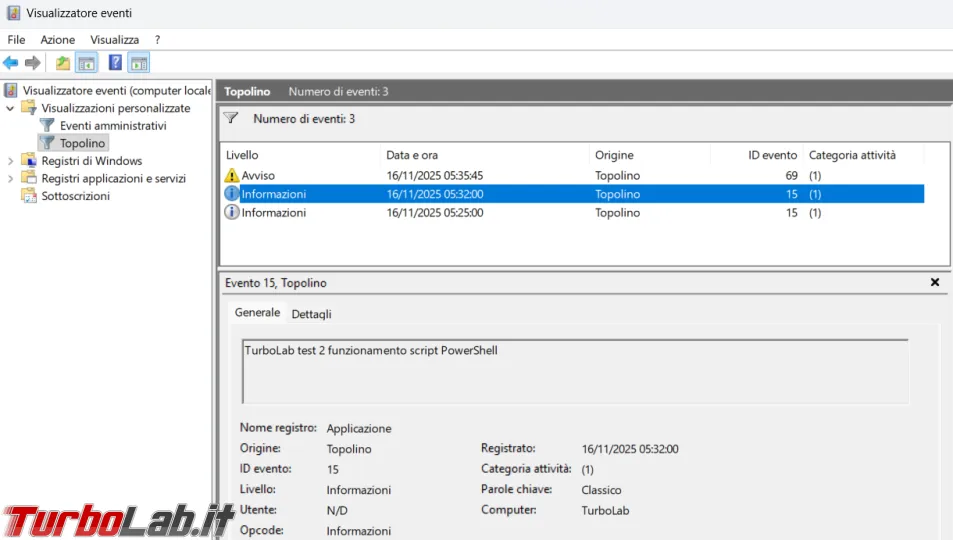
Task: Expand the Registri di Windows node
Action: pos(11,161)
